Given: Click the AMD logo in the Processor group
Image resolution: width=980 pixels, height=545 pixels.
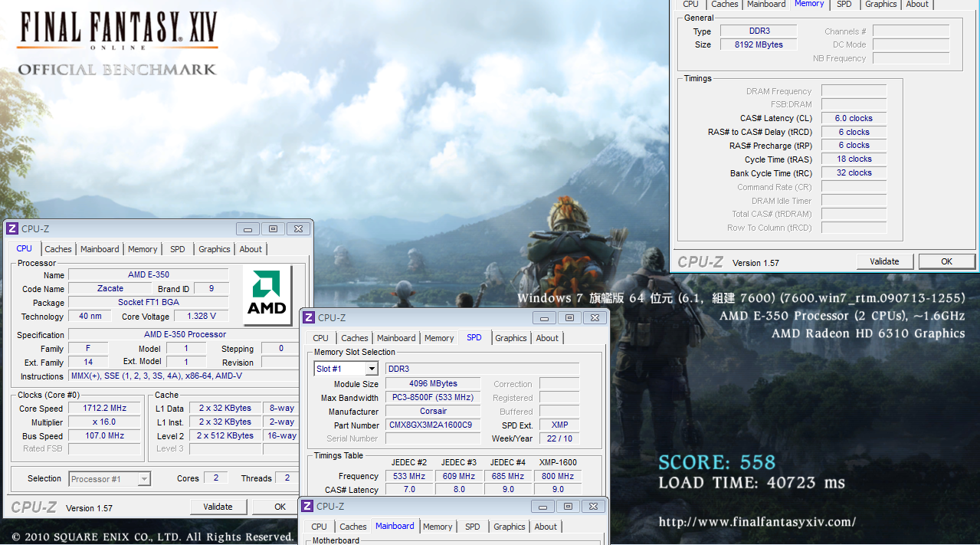Looking at the screenshot, I should tap(267, 294).
